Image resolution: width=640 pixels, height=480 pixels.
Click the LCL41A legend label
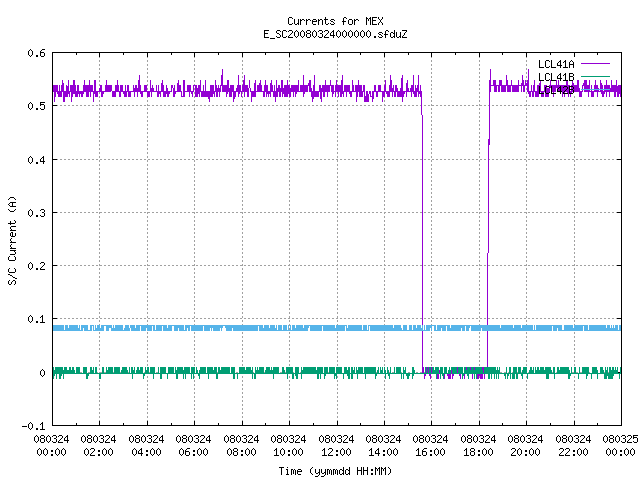(556, 64)
